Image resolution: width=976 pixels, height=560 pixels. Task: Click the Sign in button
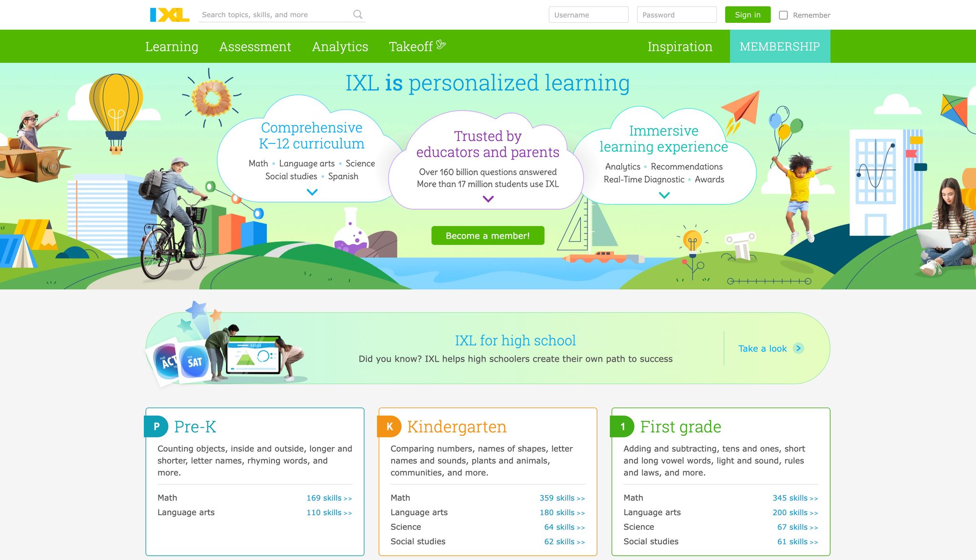tap(748, 15)
